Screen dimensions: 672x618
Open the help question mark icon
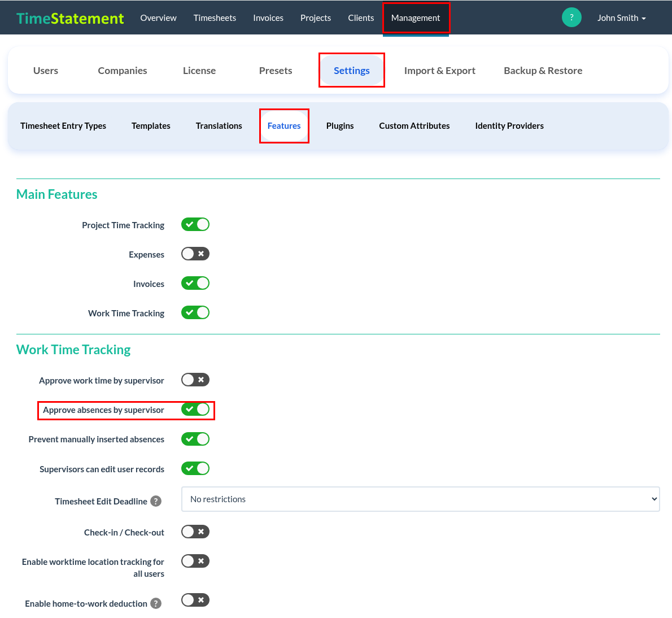click(x=571, y=18)
